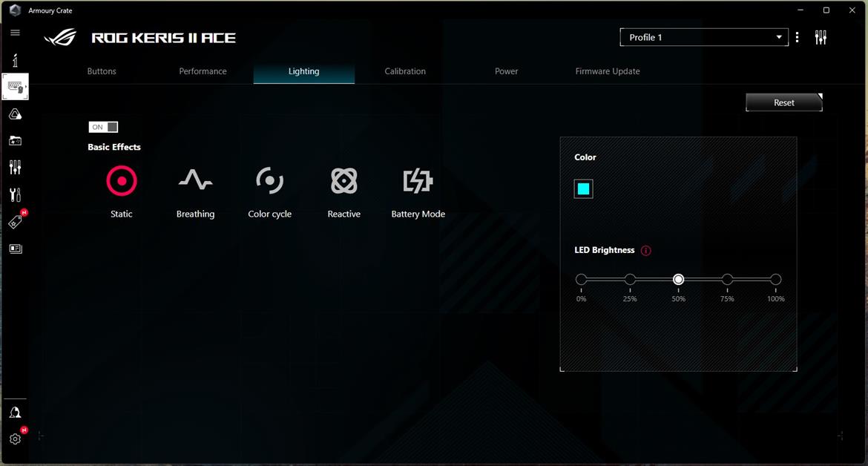Screen dimensions: 868x466
Task: Pick the Reactive lighting effect
Action: pos(343,180)
